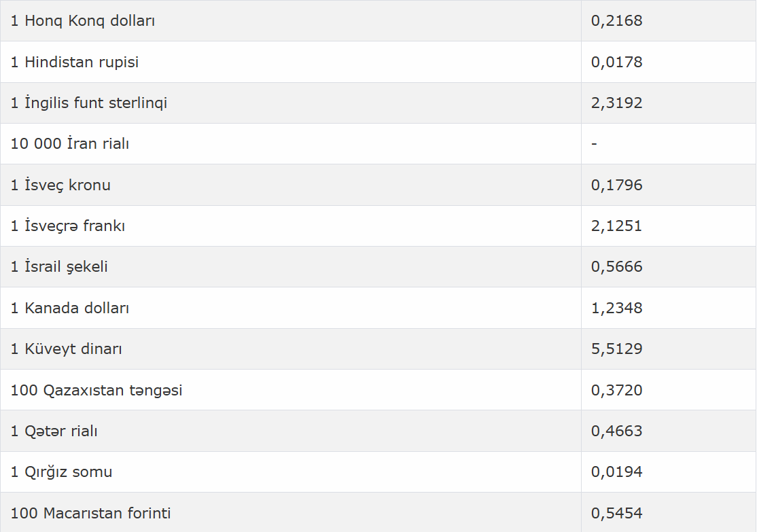The height and width of the screenshot is (532, 757).
Task: Select 100 Macarıstan forinti row
Action: [x=378, y=512]
